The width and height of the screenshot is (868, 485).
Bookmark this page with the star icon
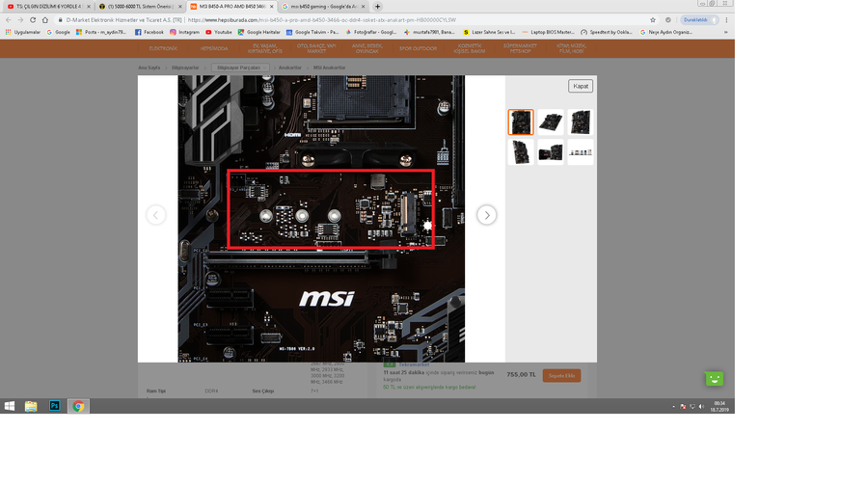point(653,20)
